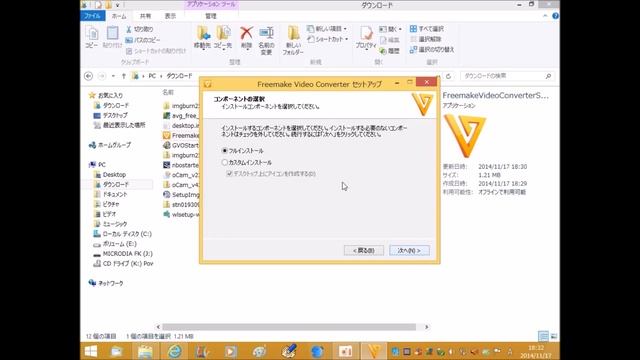Click the Up one level arrow
The image size is (640, 360).
click(124, 76)
